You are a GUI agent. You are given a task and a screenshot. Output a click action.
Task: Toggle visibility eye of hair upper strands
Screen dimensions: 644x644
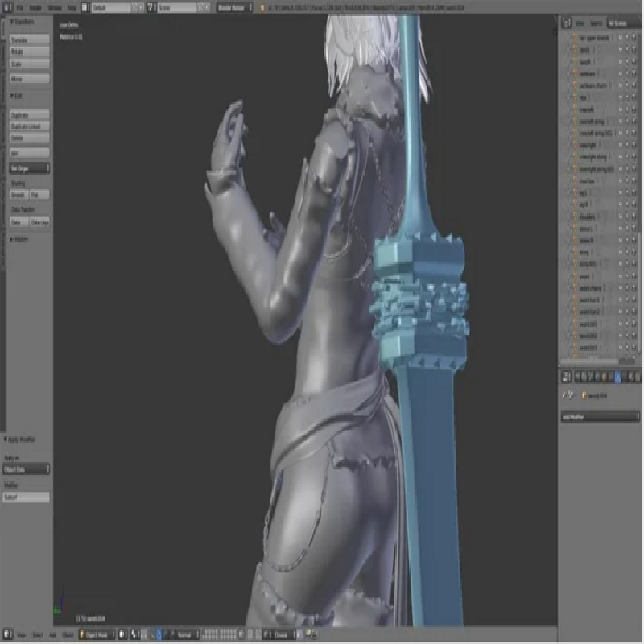pos(621,38)
